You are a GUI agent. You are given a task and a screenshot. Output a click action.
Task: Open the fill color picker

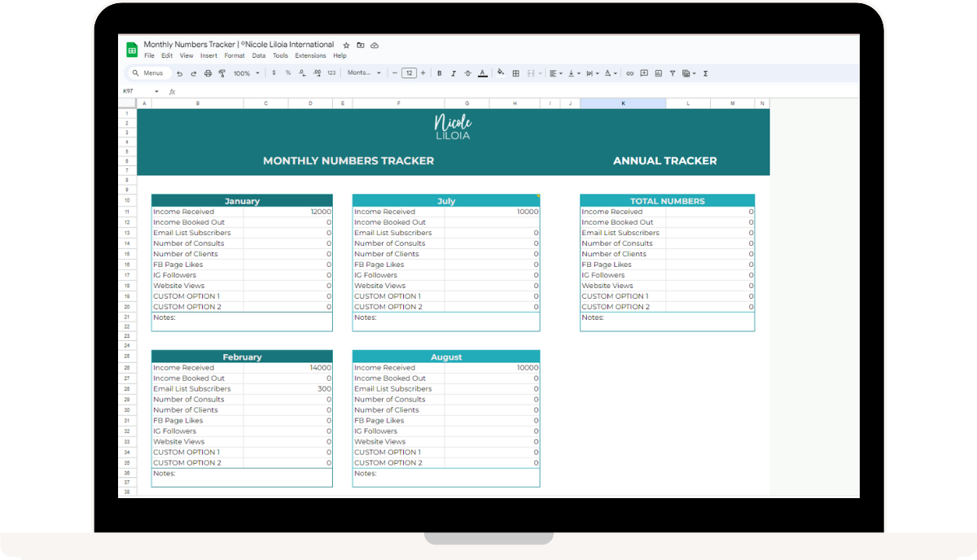pos(501,73)
